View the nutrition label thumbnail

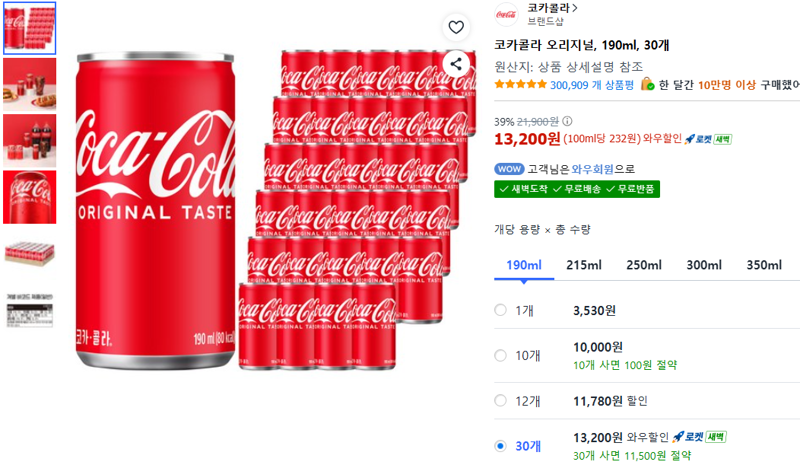[x=30, y=310]
